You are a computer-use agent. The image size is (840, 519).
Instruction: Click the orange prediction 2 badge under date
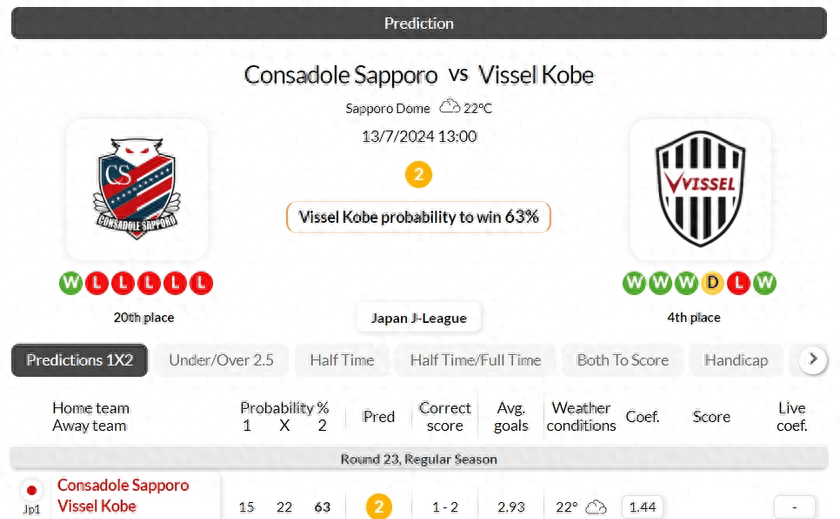click(x=418, y=175)
